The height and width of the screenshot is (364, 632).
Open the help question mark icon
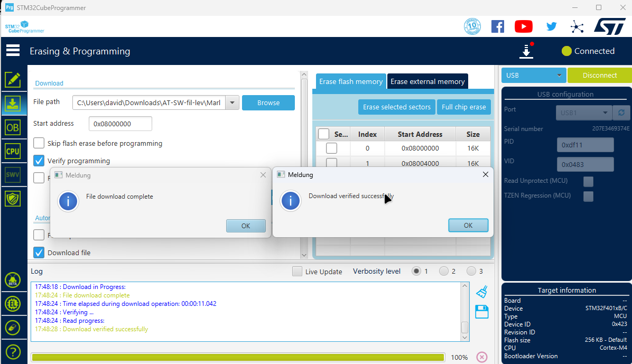[13, 351]
